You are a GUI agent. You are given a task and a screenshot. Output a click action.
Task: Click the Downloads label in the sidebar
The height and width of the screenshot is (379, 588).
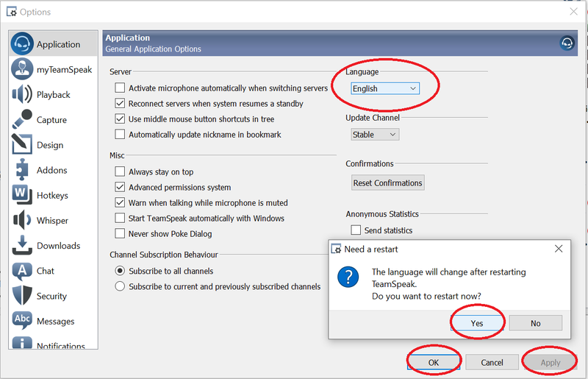59,246
